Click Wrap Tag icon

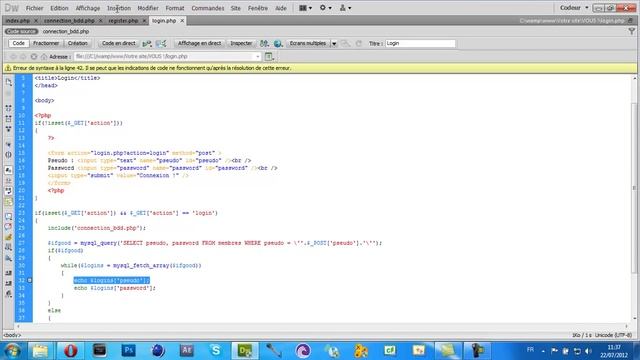9,237
